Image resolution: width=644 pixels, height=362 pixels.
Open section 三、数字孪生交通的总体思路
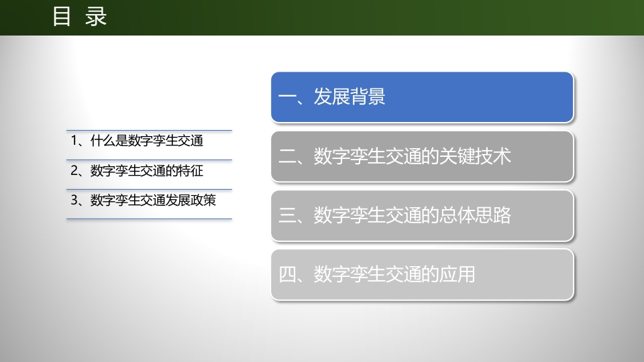(422, 215)
